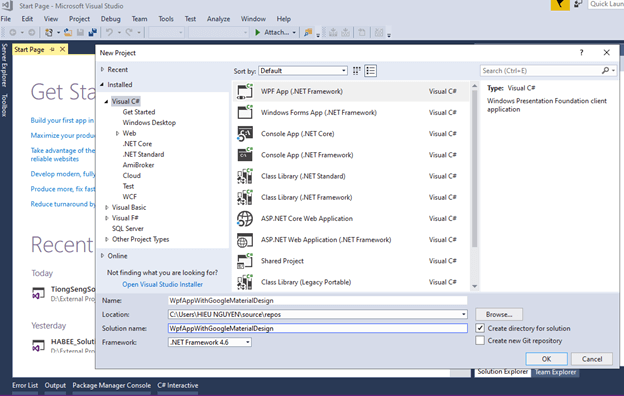Click the green Attach play icon
The image size is (624, 396).
(x=257, y=33)
